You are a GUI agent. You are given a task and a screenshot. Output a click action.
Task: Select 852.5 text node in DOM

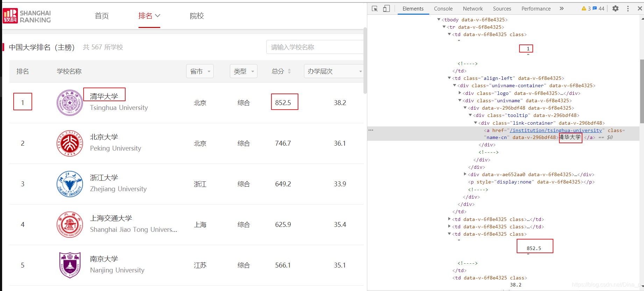point(534,248)
